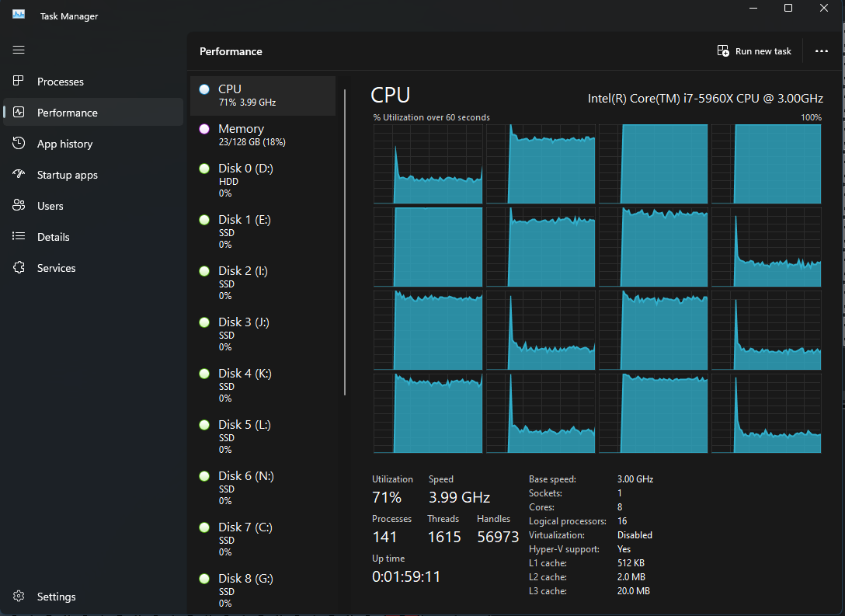
Task: Click the Run new task button
Action: [x=754, y=50]
